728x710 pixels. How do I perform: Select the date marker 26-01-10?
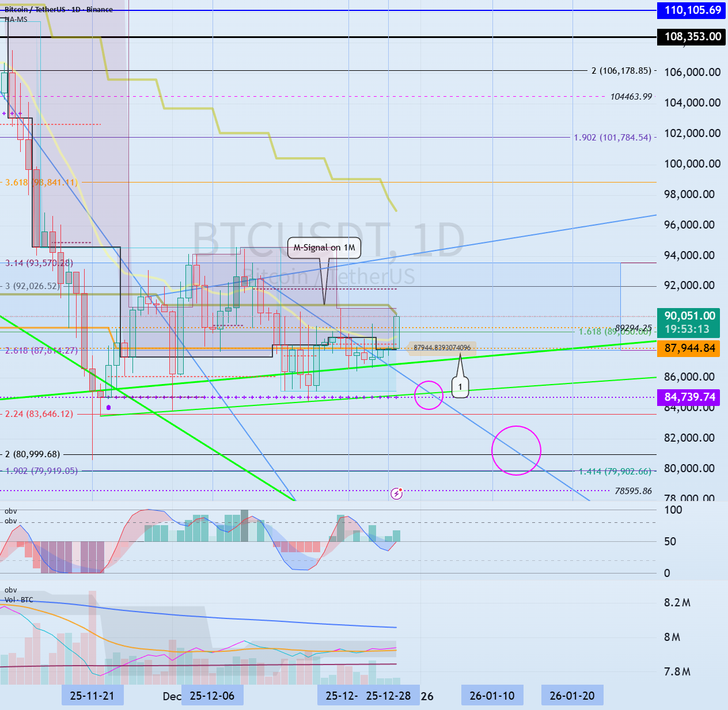pos(492,696)
